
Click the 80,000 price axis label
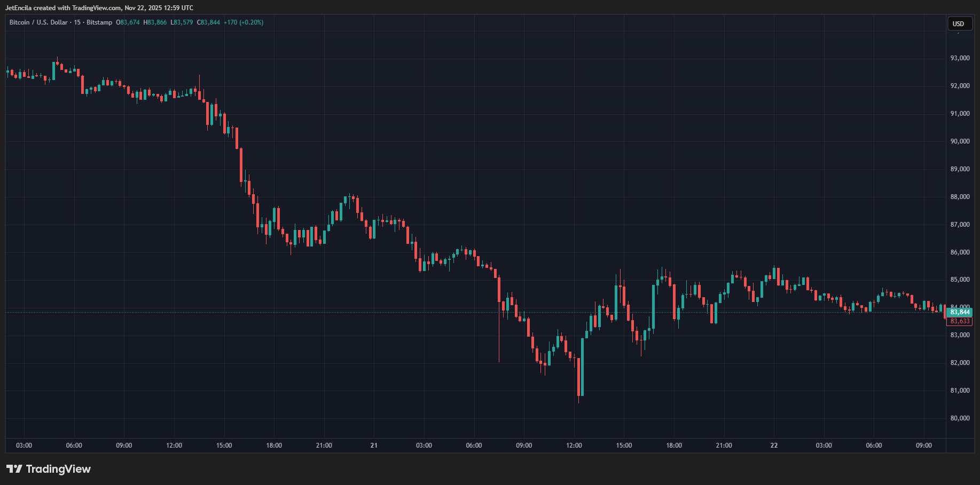click(960, 418)
